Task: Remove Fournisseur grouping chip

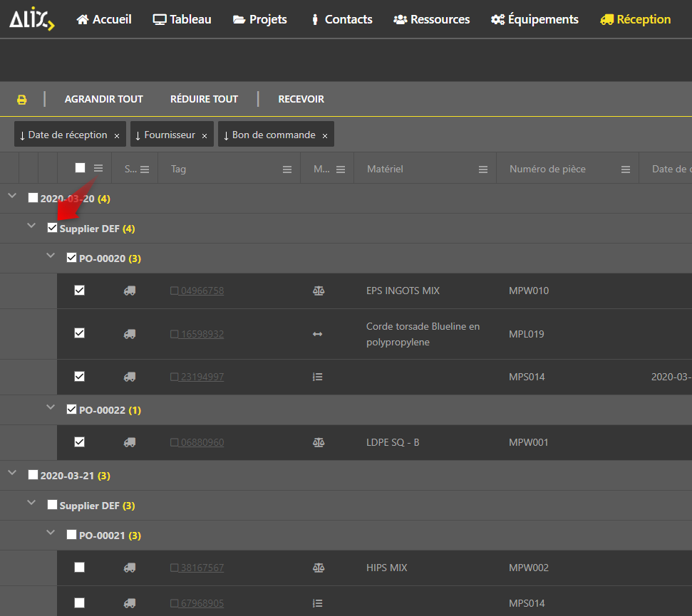Action: pos(205,136)
